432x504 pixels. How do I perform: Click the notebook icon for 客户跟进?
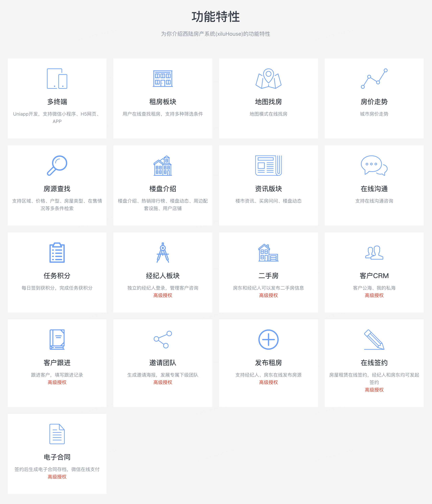(x=57, y=339)
